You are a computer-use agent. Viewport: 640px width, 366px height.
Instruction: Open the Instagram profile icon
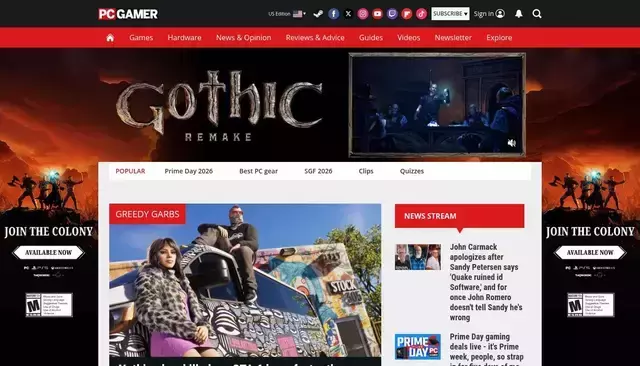pyautogui.click(x=363, y=14)
